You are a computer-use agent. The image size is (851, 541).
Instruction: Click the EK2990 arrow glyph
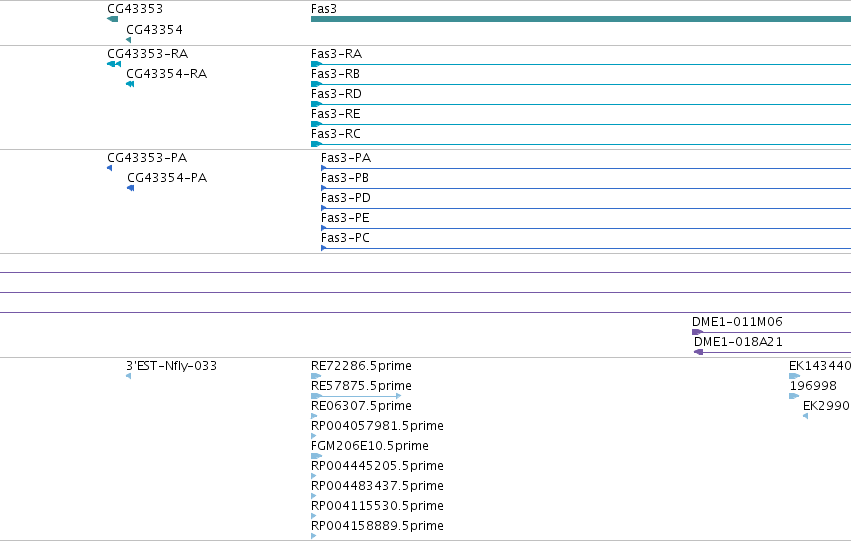click(x=805, y=416)
